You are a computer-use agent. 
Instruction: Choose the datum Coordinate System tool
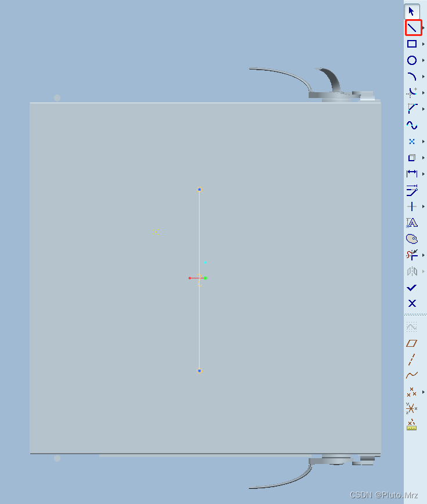411,408
